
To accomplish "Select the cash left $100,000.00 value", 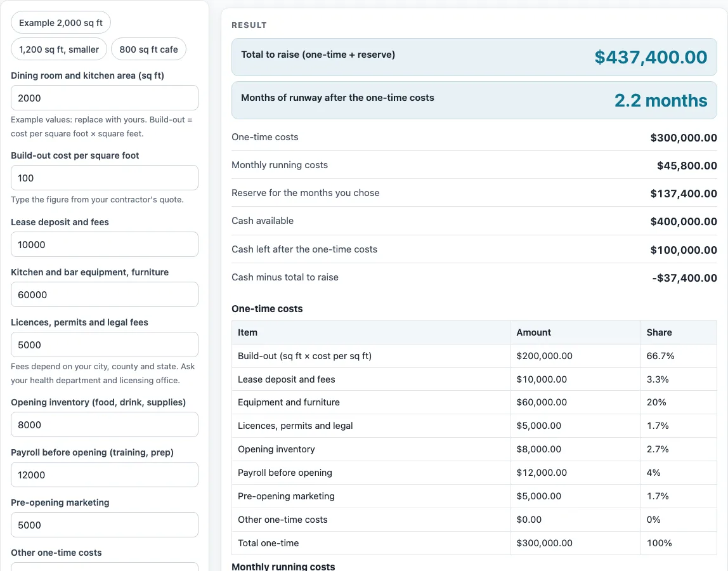I will pyautogui.click(x=684, y=250).
